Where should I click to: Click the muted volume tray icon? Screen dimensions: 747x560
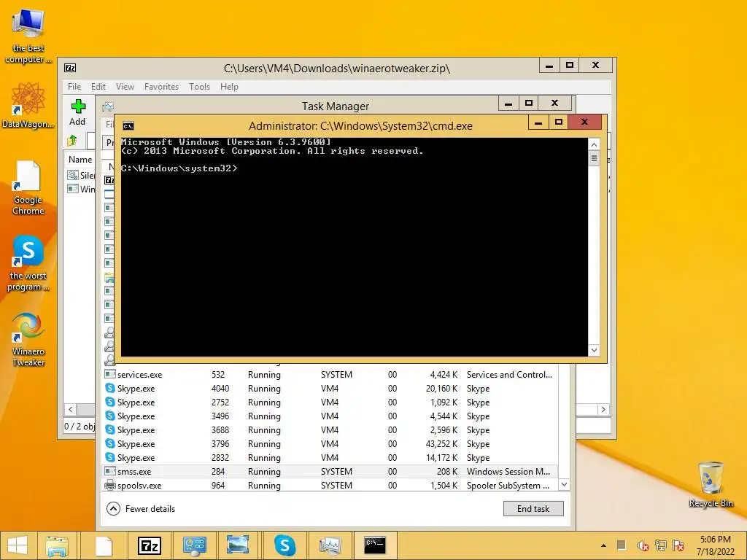pos(642,545)
